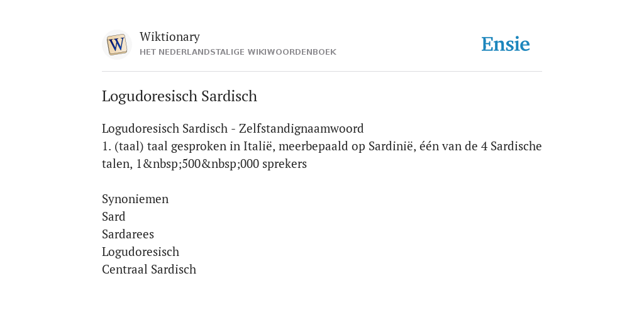The image size is (644, 322).
Task: Select the synonym 'Centraal Sardisch'
Action: click(149, 269)
